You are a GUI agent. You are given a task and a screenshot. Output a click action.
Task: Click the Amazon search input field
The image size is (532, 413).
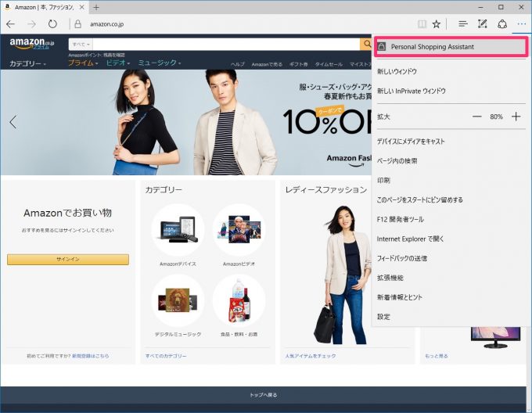point(226,44)
